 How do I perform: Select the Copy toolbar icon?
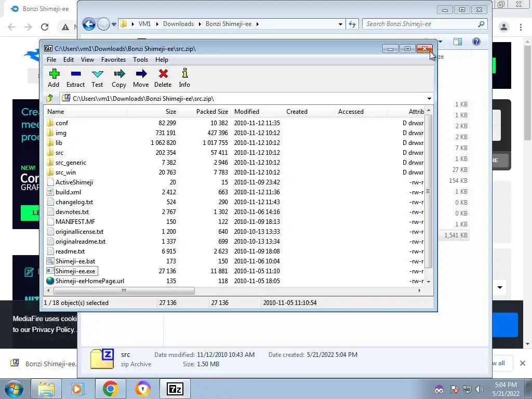[119, 78]
